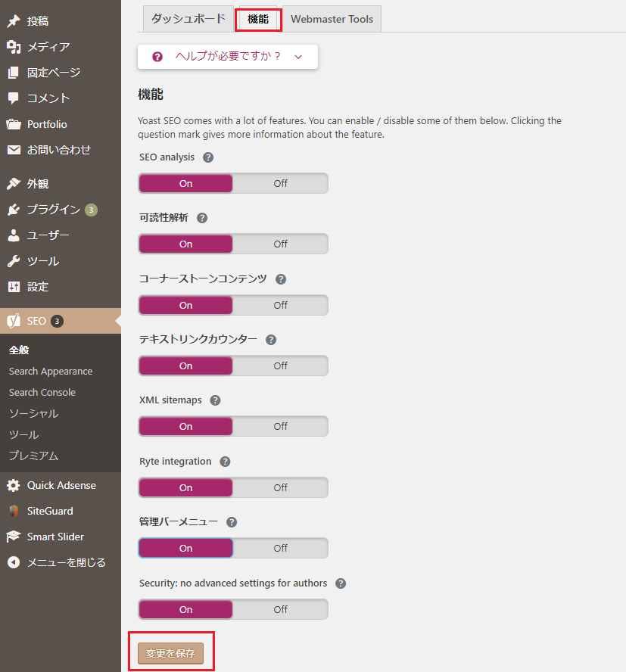Screen dimensions: 626x672
Task: Open Smart Slider menu
Action: [x=55, y=537]
